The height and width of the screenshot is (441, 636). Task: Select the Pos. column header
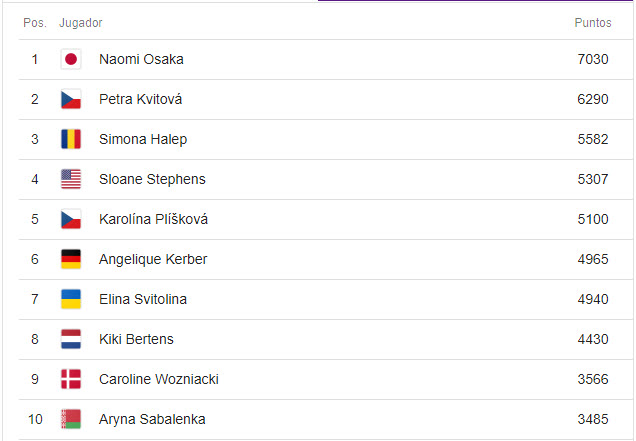[35, 23]
